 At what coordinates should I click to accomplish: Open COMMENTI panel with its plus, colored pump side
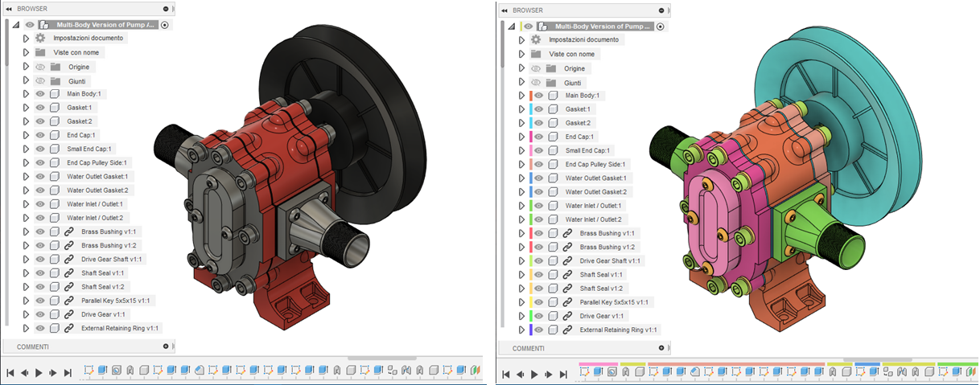coord(661,348)
